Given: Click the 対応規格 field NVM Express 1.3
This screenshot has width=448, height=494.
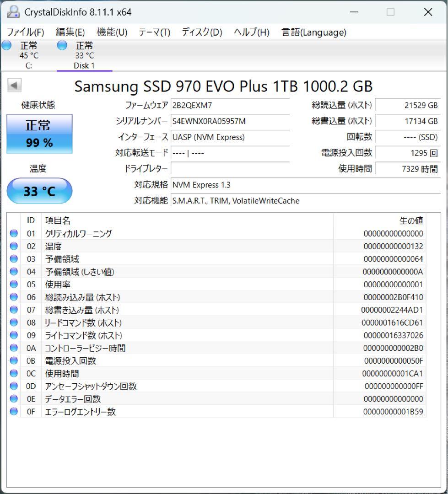Looking at the screenshot, I should pyautogui.click(x=306, y=185).
